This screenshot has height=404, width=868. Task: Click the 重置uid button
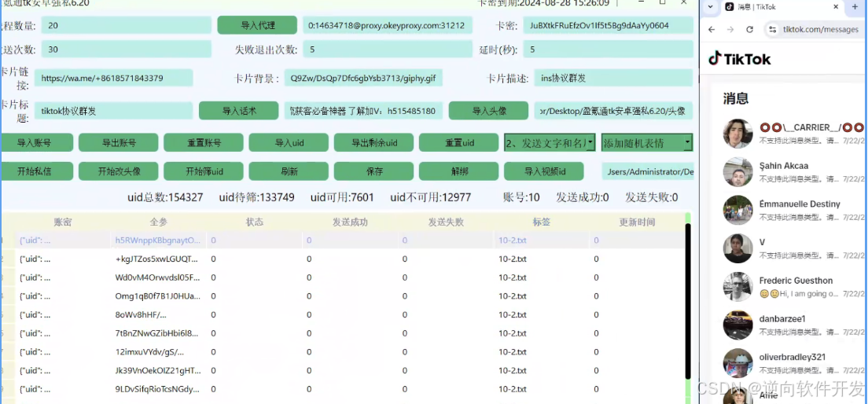tap(459, 143)
